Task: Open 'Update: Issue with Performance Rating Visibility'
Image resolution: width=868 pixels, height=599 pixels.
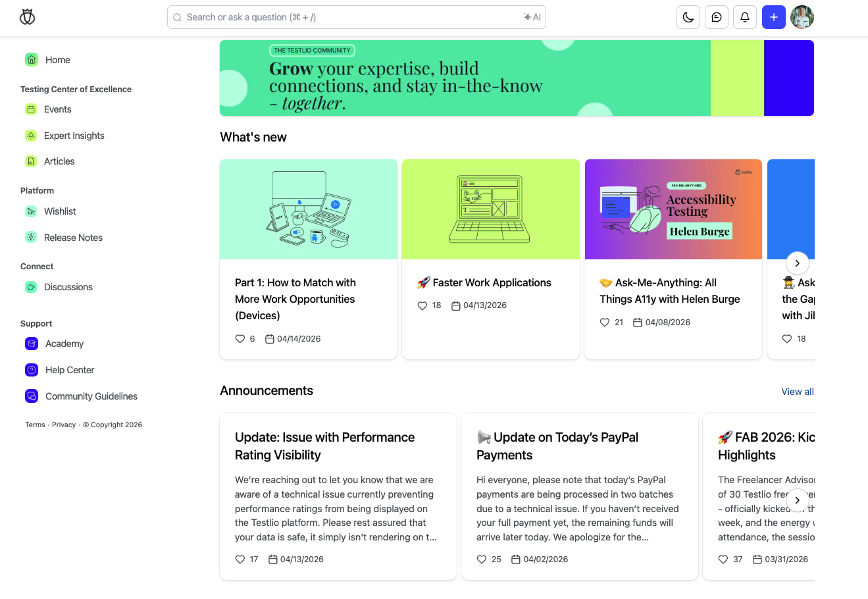Action: (x=325, y=446)
